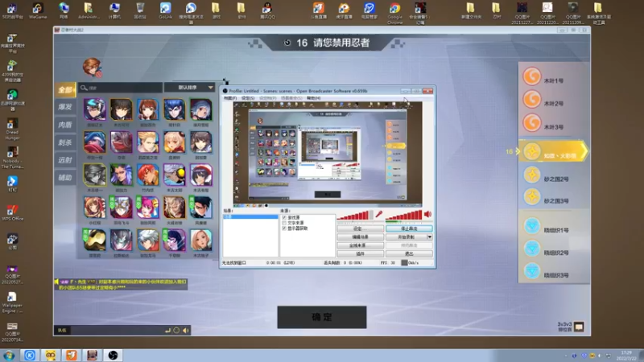This screenshot has height=362, width=644.
Task: Click the speaker icon in game chat bar
Action: [x=186, y=331]
